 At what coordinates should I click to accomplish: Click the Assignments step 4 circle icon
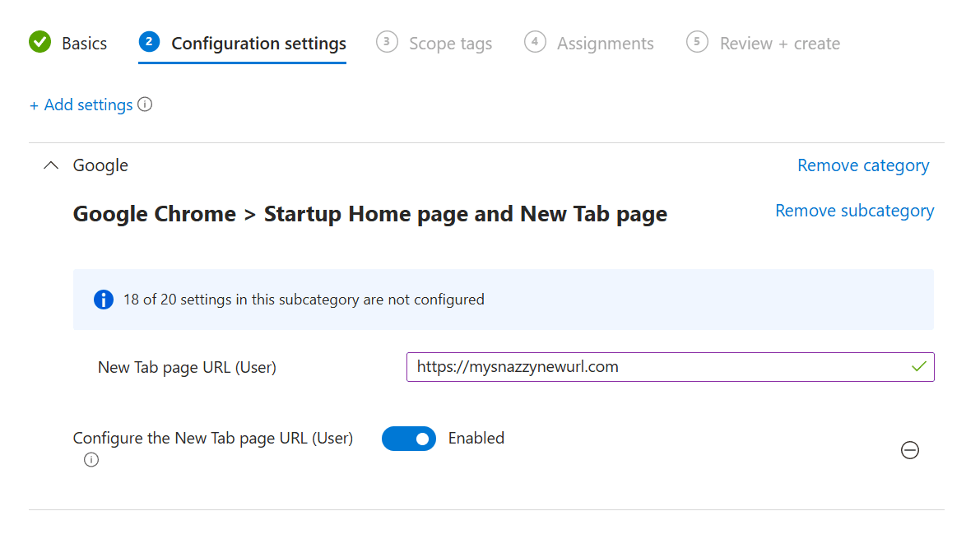point(535,42)
